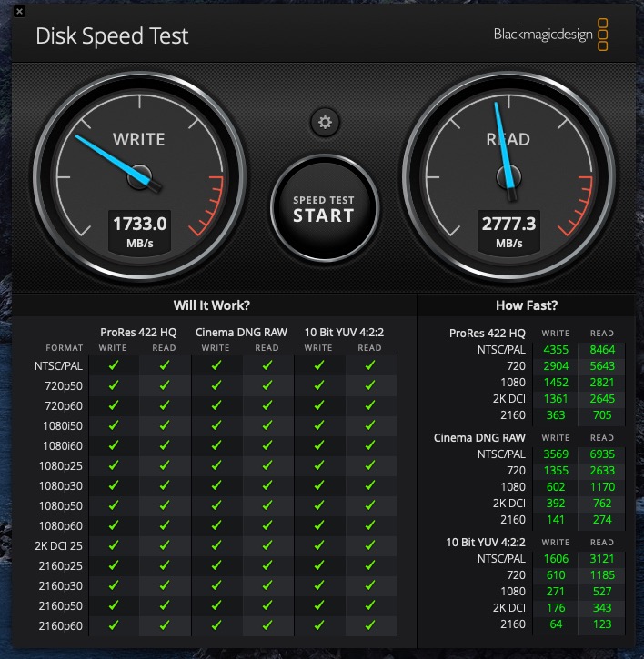Click 1080p60 10 Bit YUV read checkmark

[370, 525]
